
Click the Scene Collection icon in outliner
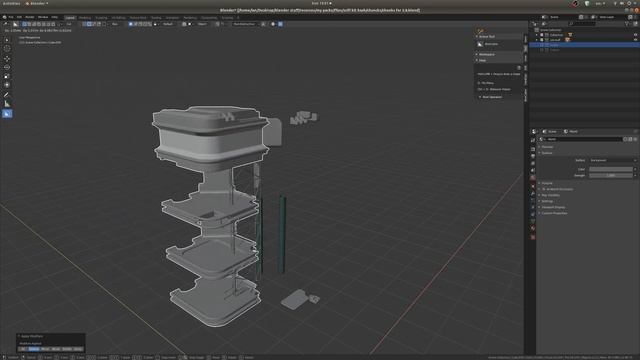pos(536,30)
